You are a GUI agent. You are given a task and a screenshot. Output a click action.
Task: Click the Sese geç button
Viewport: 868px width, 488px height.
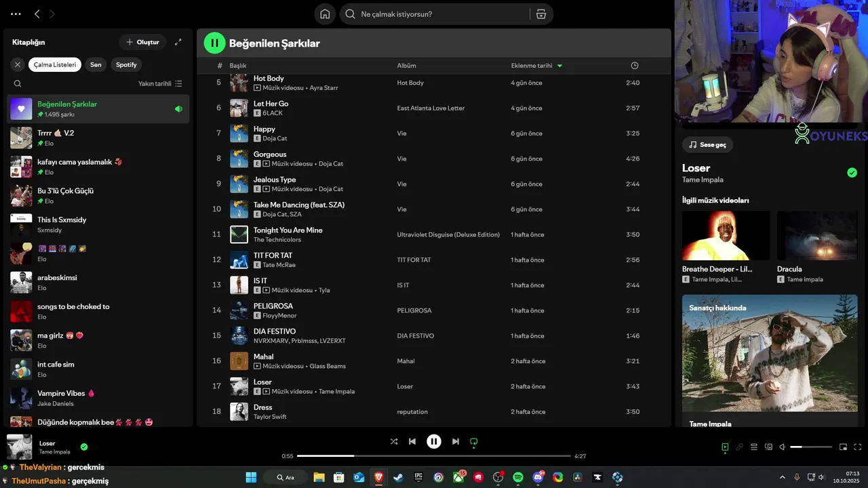click(707, 144)
